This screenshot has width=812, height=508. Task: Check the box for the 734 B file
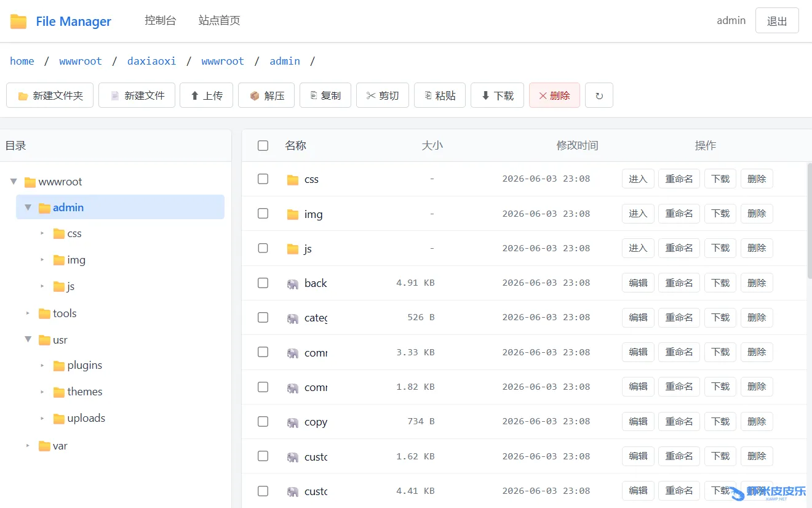click(x=263, y=421)
